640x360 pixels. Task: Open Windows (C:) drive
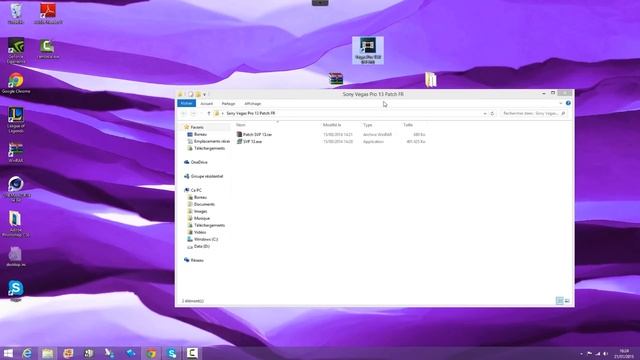pos(202,239)
